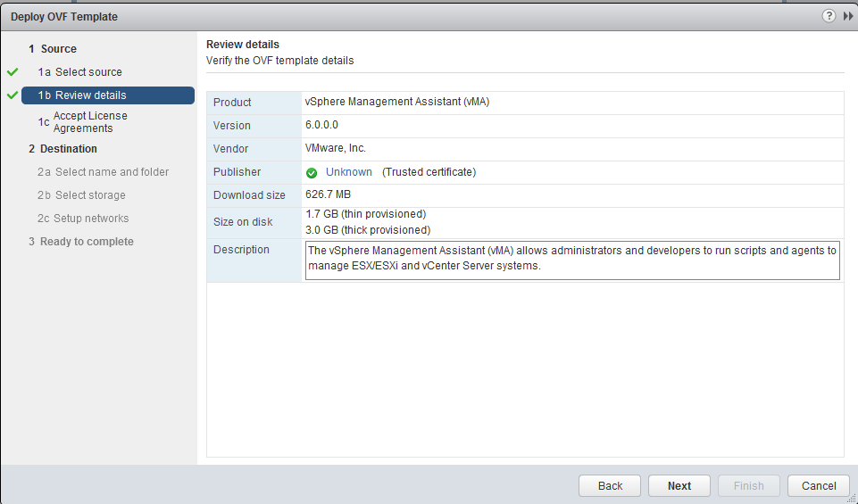Open the Unknown publisher link
This screenshot has height=504, width=858.
[348, 172]
